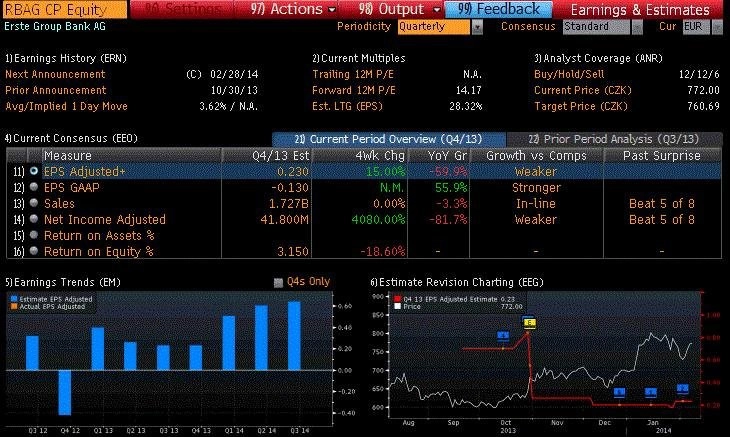Click the Return on Equity value 3.150

(293, 251)
